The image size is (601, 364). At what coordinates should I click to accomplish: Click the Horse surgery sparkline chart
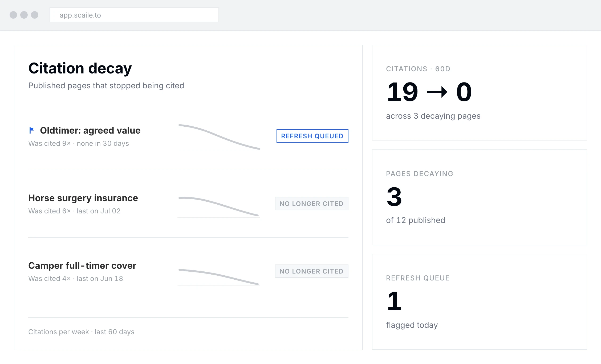[219, 207]
